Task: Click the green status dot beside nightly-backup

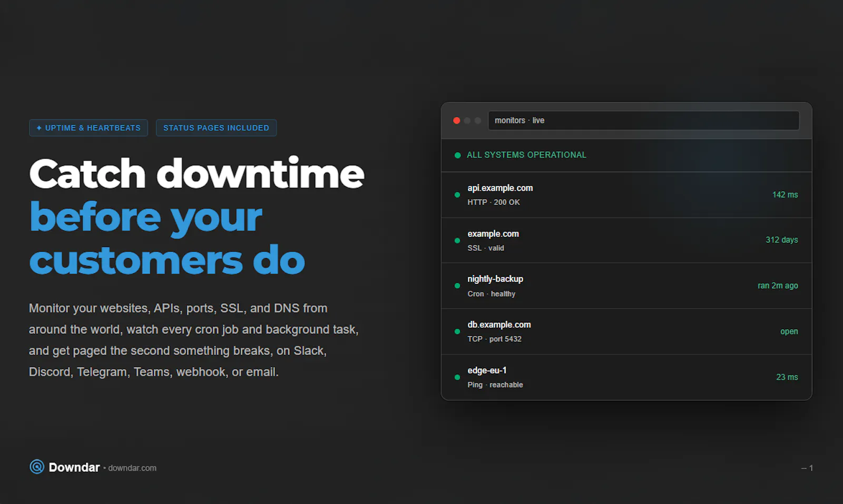Action: [457, 286]
